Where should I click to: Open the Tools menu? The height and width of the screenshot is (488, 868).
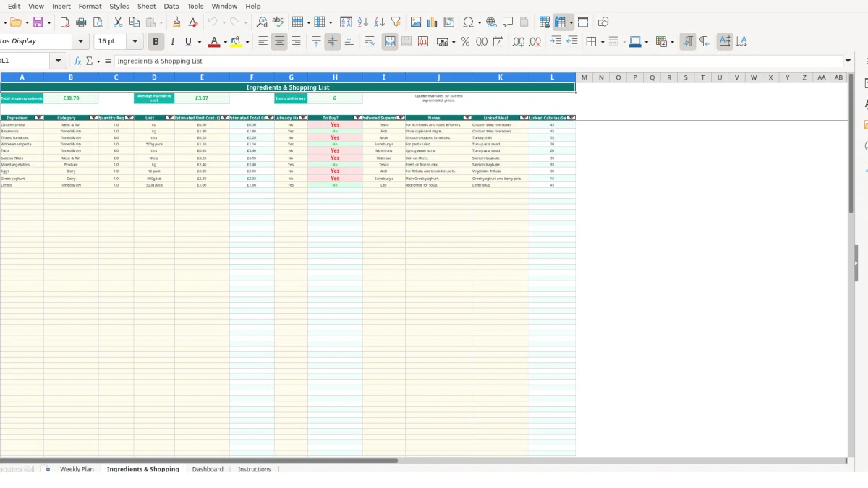tap(195, 6)
